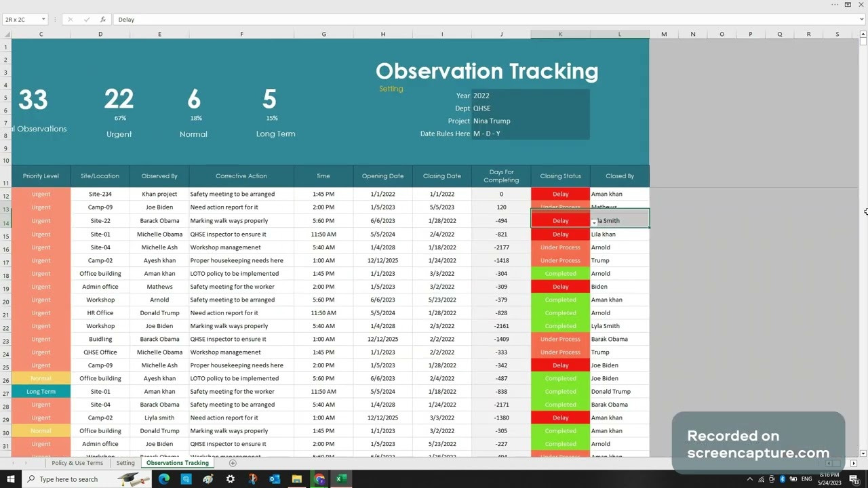Switch to Policy & Use Terms sheet
Viewport: 868px width, 488px height.
click(x=77, y=463)
